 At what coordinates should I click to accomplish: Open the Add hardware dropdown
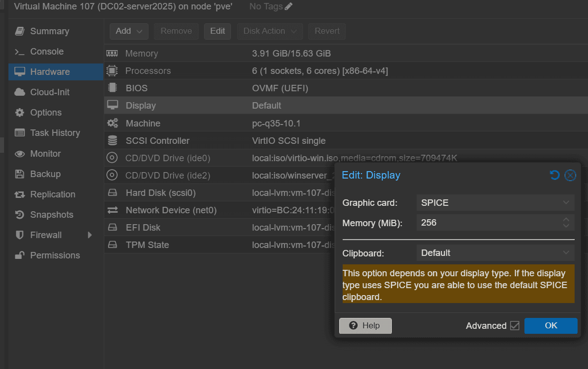129,31
